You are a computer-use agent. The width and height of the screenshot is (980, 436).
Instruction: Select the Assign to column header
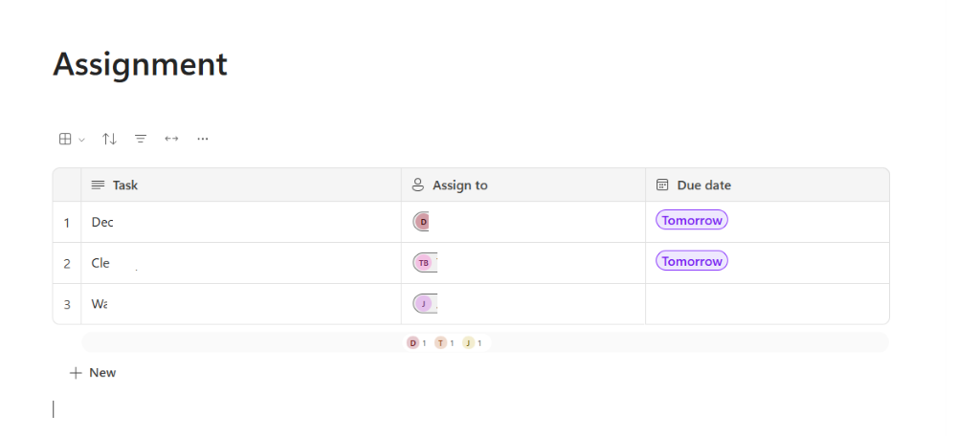pos(459,185)
